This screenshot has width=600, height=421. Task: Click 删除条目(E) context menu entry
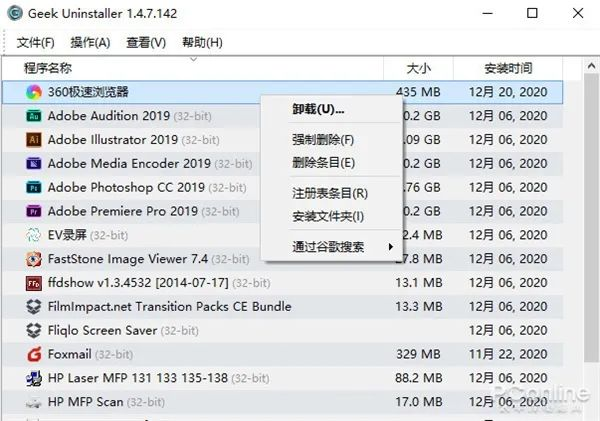323,162
